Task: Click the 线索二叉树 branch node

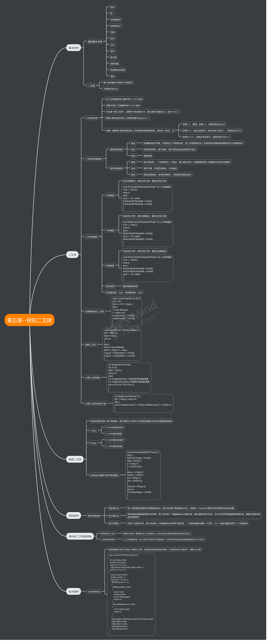Action: click(x=75, y=459)
